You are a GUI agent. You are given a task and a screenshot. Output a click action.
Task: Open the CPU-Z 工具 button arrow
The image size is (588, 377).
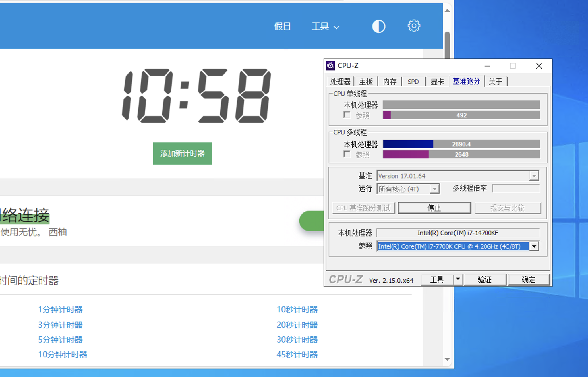[x=458, y=279]
